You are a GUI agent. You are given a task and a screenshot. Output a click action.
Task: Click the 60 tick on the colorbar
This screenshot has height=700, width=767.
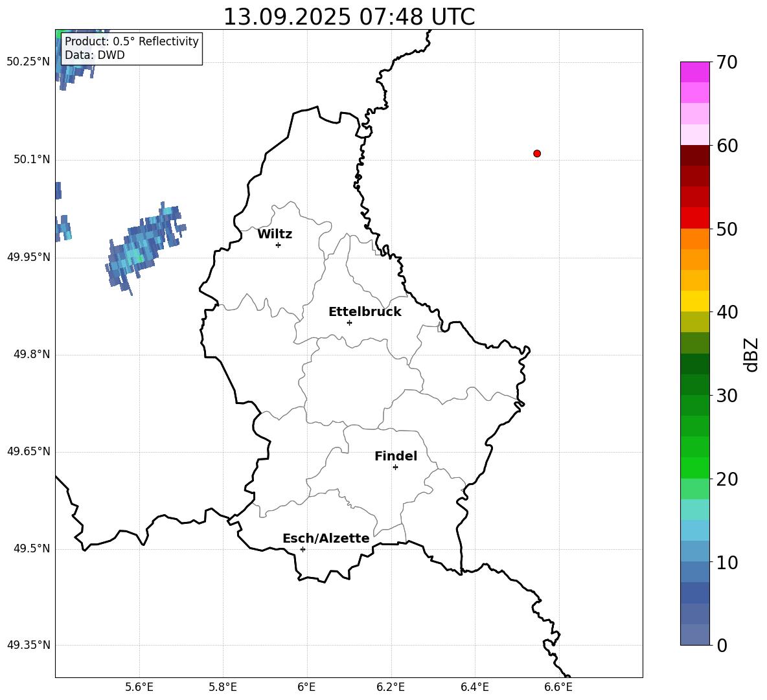pyautogui.click(x=727, y=146)
